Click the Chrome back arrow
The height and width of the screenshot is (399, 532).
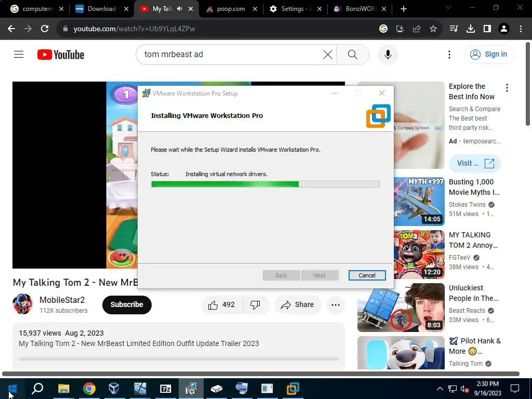(x=11, y=29)
